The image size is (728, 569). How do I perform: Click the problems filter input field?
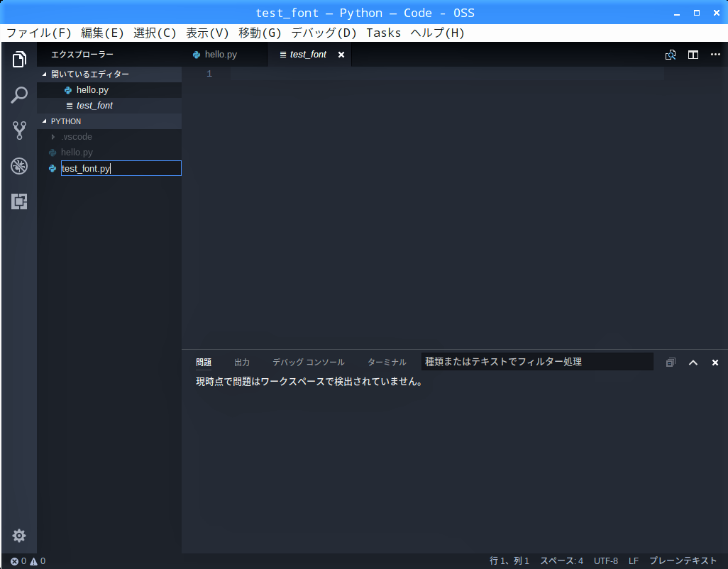[537, 362]
